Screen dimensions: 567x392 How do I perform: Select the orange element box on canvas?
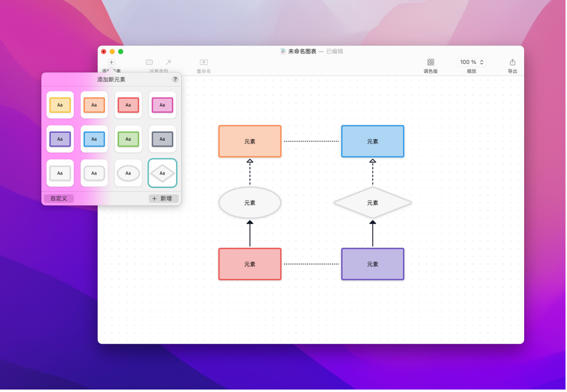(250, 141)
